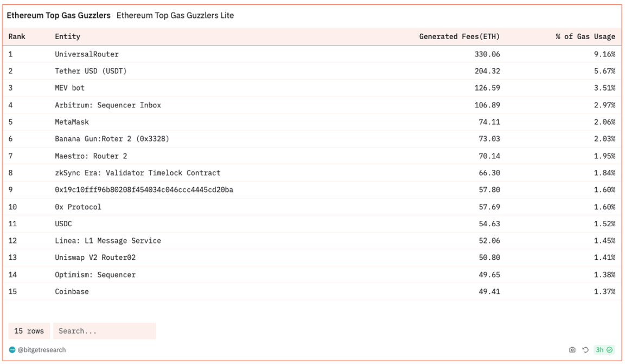The width and height of the screenshot is (625, 364).
Task: Sort by the Entity column header
Action: click(x=67, y=36)
